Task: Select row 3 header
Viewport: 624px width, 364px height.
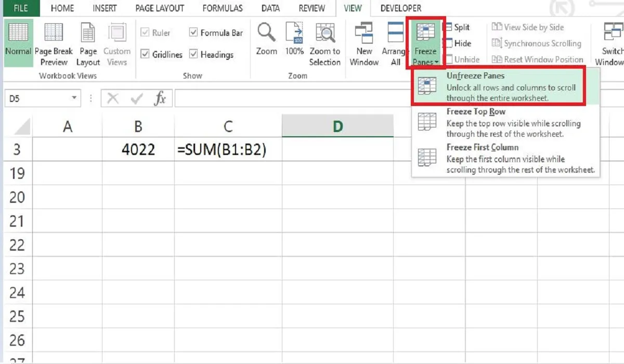Action: click(17, 149)
